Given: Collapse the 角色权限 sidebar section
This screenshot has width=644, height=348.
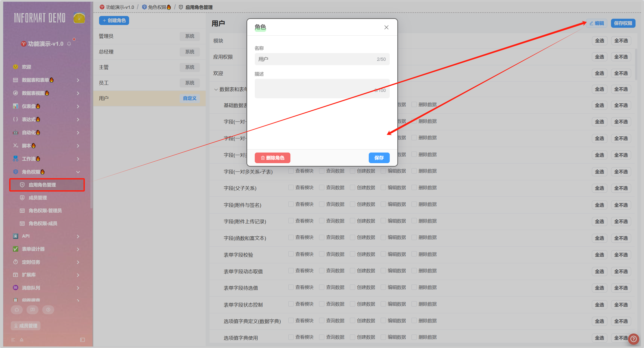Looking at the screenshot, I should [x=78, y=172].
